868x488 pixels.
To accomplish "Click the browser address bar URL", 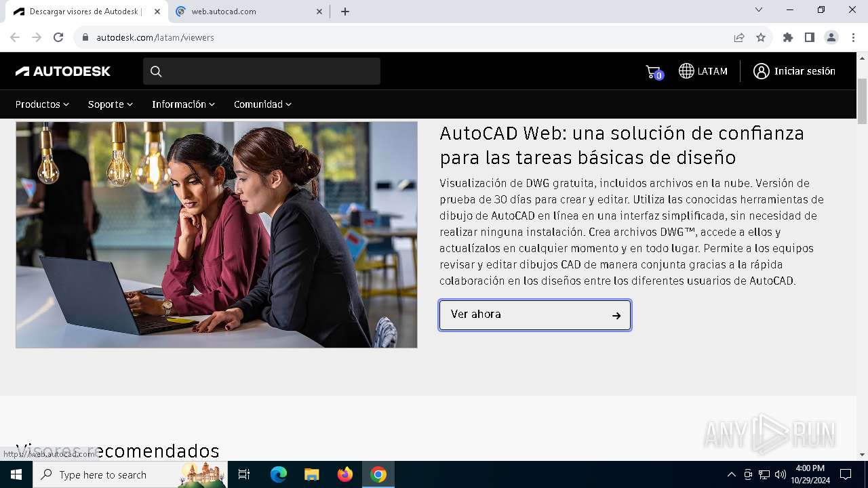I will [x=155, y=37].
